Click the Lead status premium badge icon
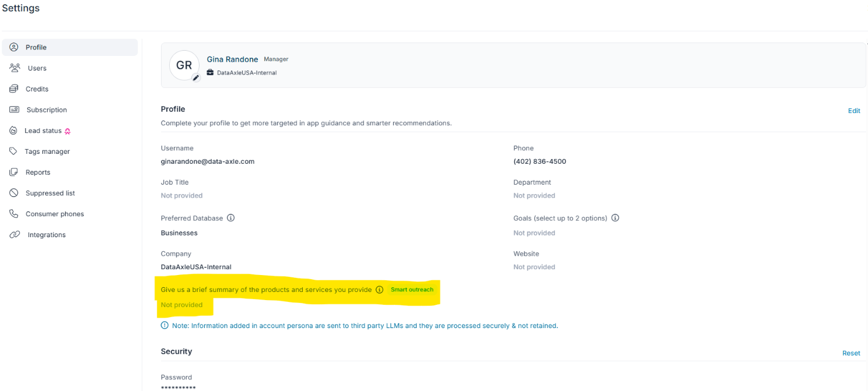This screenshot has height=391, width=868. point(68,131)
